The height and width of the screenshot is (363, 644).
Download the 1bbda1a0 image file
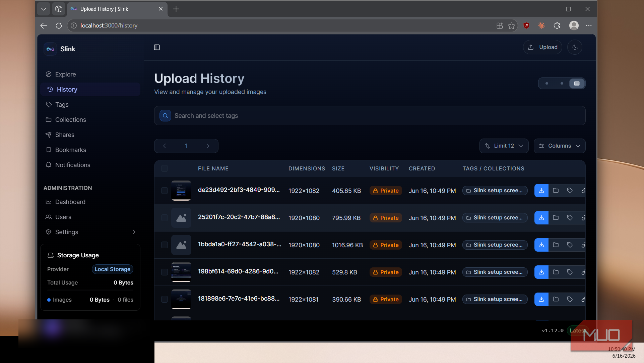(x=541, y=245)
